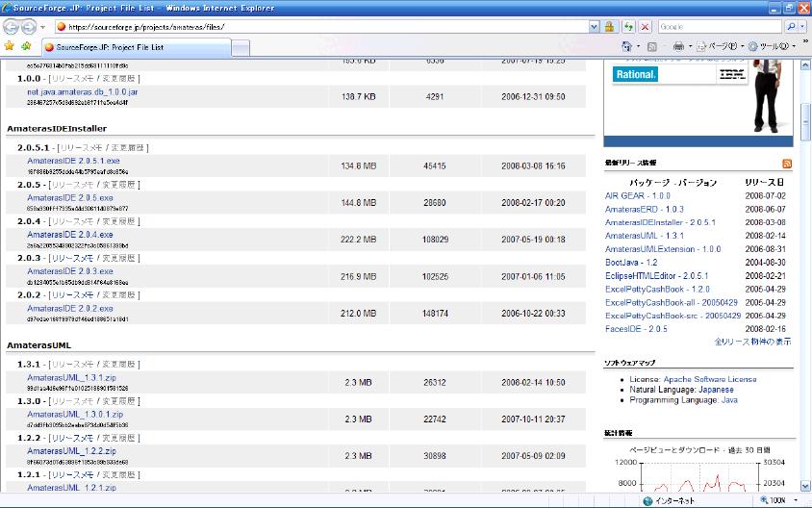Open EclipseHTMLEditor - 2.0.5.1 release
The width and height of the screenshot is (812, 508).
click(657, 276)
